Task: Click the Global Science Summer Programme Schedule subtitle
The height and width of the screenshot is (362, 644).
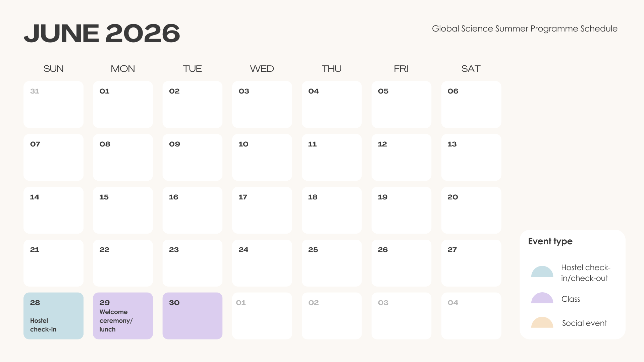Action: (525, 29)
